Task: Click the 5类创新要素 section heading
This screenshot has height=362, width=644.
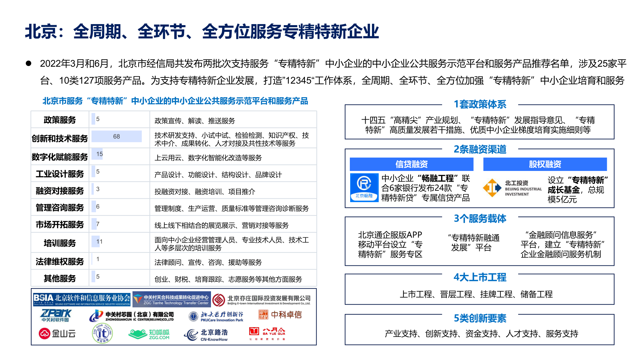Action: (480, 318)
